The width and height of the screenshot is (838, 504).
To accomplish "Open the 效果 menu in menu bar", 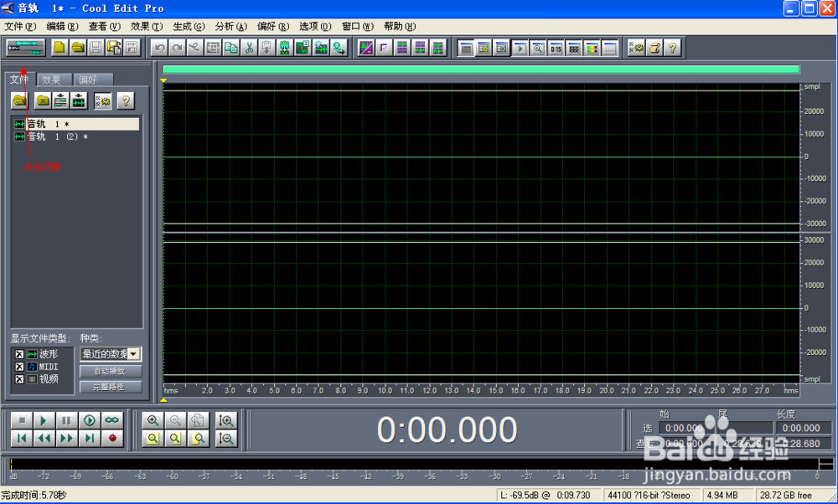I will [147, 26].
